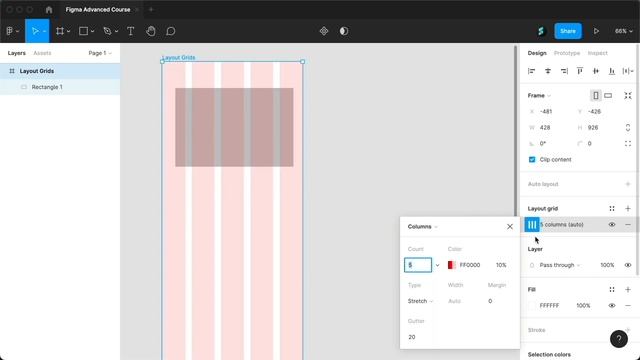Add a new Fill
Image resolution: width=640 pixels, height=360 pixels.
tap(628, 289)
